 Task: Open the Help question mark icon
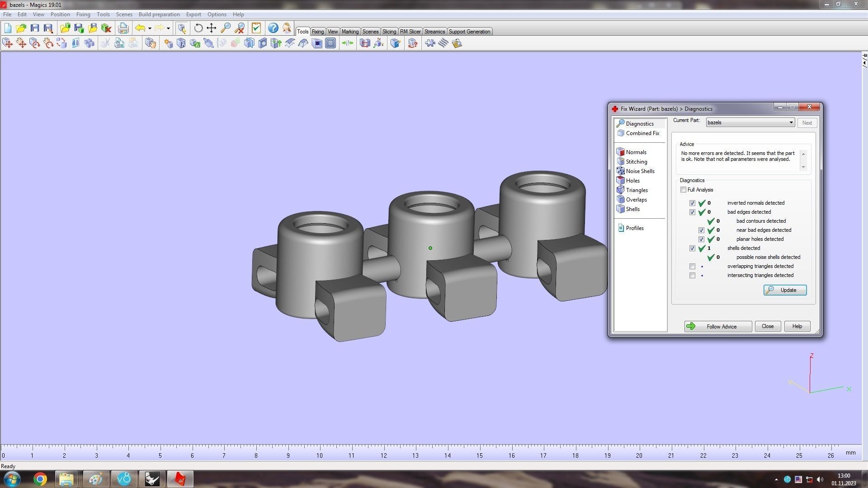(273, 28)
